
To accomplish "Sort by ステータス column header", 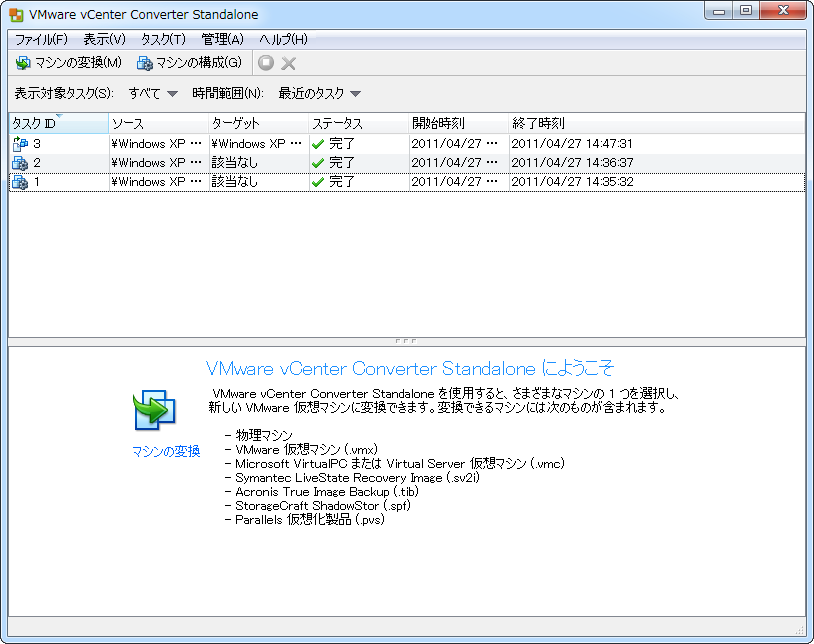I will 359,124.
